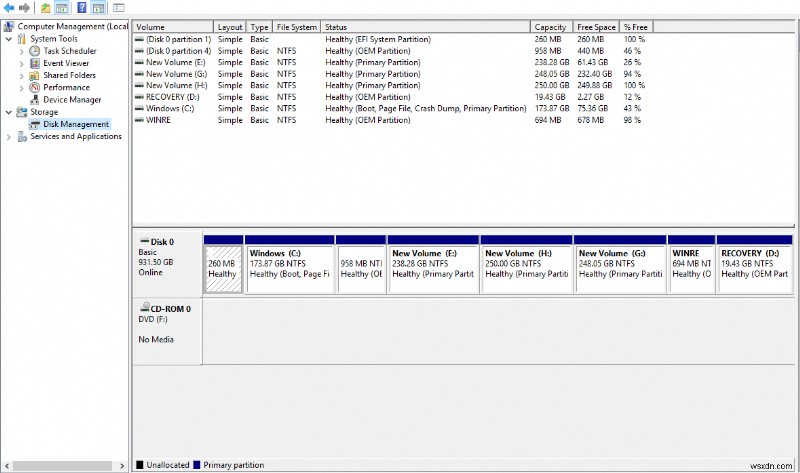The image size is (800, 473).
Task: Sort by the % Free column header
Action: pyautogui.click(x=636, y=27)
